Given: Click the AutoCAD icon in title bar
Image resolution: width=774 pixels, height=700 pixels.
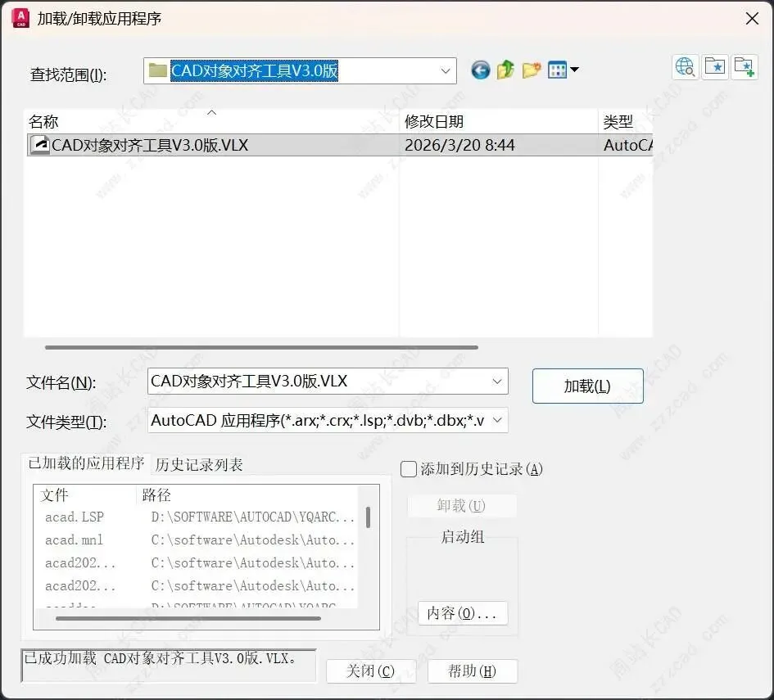Looking at the screenshot, I should point(20,18).
